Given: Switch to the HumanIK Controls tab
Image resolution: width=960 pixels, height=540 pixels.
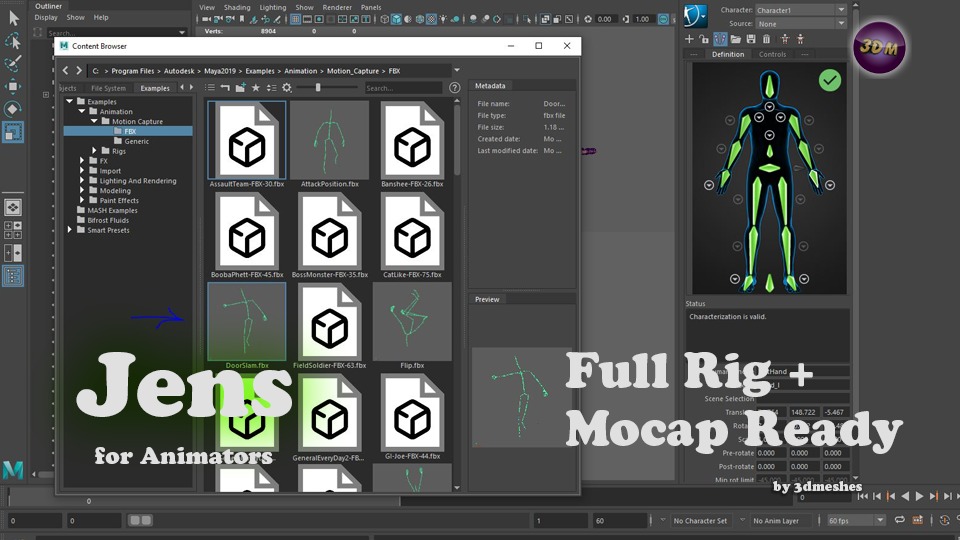Looking at the screenshot, I should (x=772, y=54).
